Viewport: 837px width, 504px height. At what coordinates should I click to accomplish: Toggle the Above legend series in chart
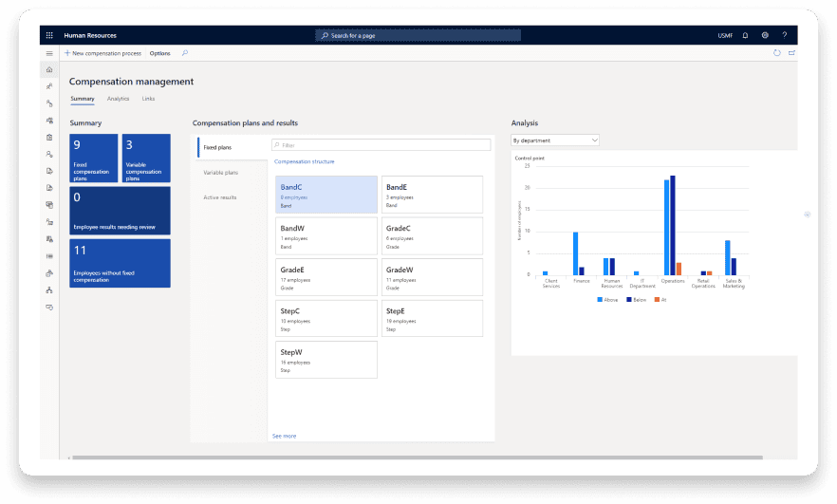click(x=608, y=299)
